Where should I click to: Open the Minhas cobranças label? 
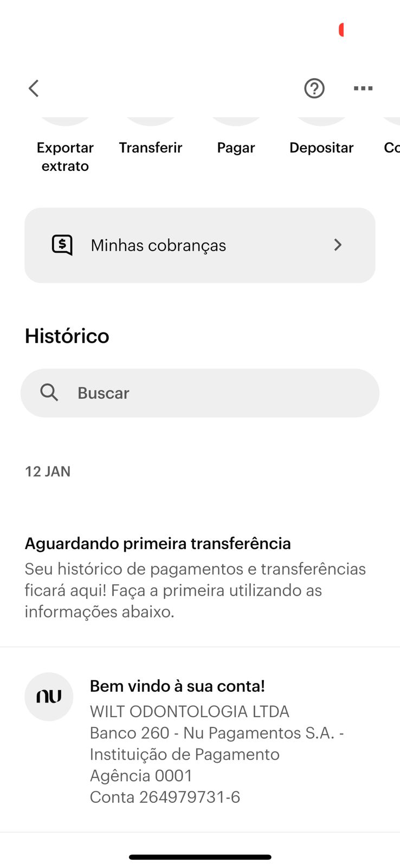click(158, 245)
